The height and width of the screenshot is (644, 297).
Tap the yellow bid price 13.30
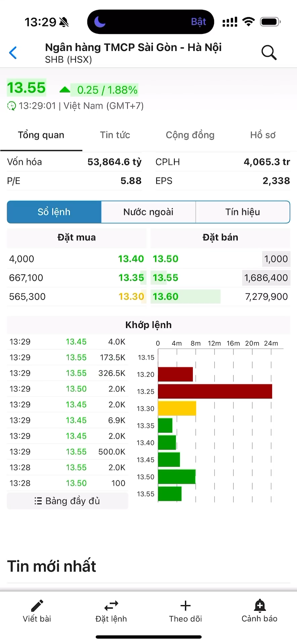[x=131, y=297]
